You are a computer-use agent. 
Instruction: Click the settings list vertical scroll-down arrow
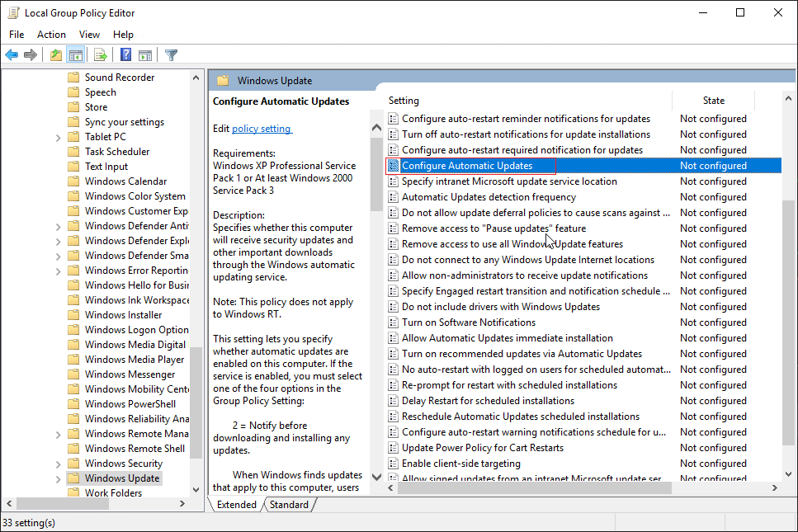789,474
